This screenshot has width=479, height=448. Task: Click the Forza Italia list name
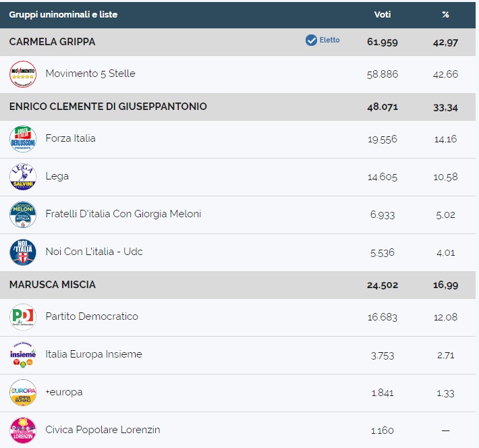71,138
